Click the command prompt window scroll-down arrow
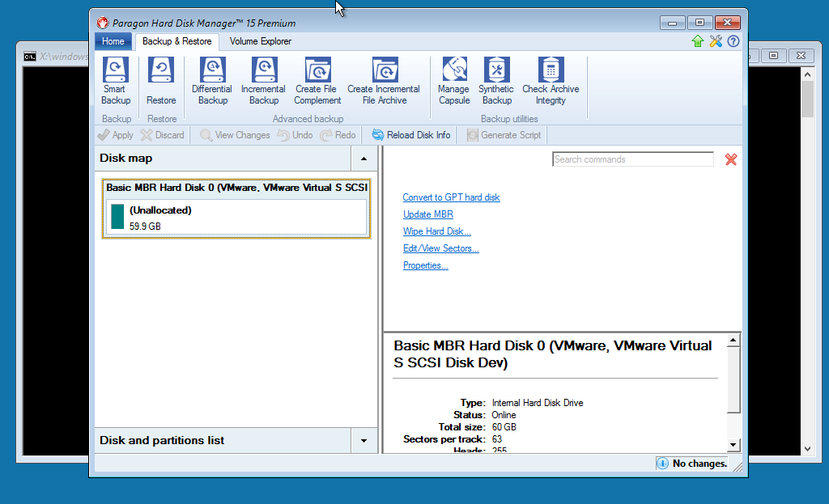The image size is (829, 504). click(807, 449)
